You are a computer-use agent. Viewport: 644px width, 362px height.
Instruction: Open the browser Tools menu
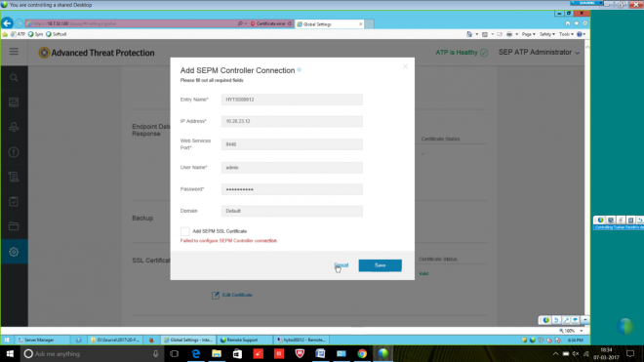tap(566, 34)
